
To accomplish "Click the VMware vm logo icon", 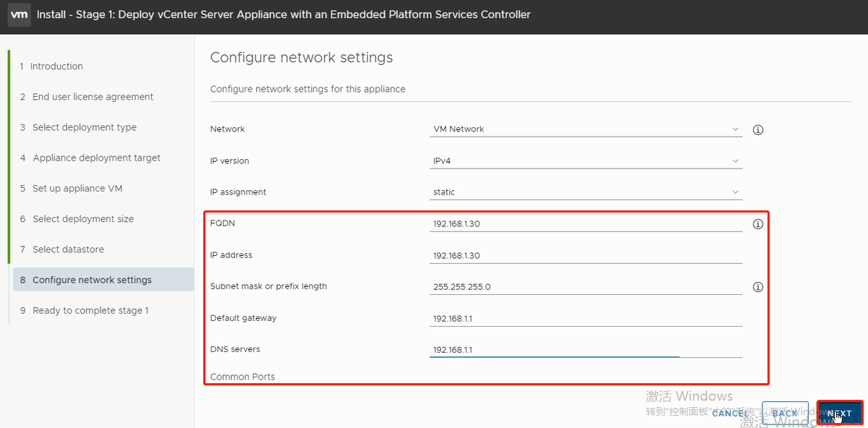I will tap(19, 14).
